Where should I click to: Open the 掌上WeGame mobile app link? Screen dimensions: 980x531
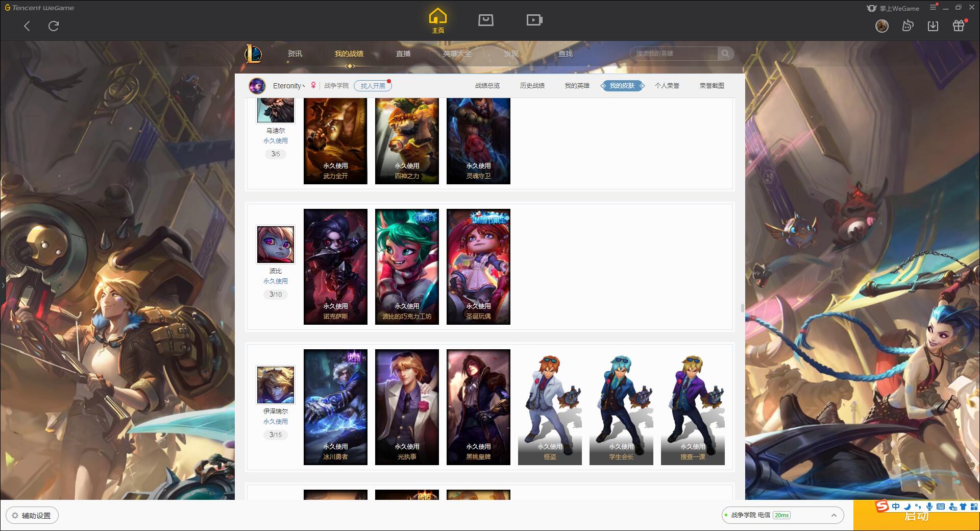893,8
